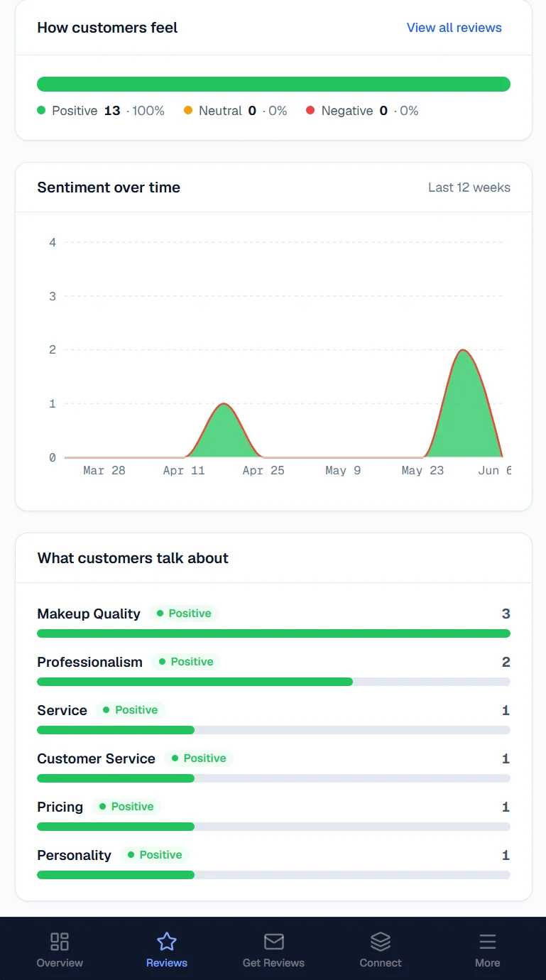The height and width of the screenshot is (980, 546).
Task: Click the chart peak near Apr 11
Action: 224,404
